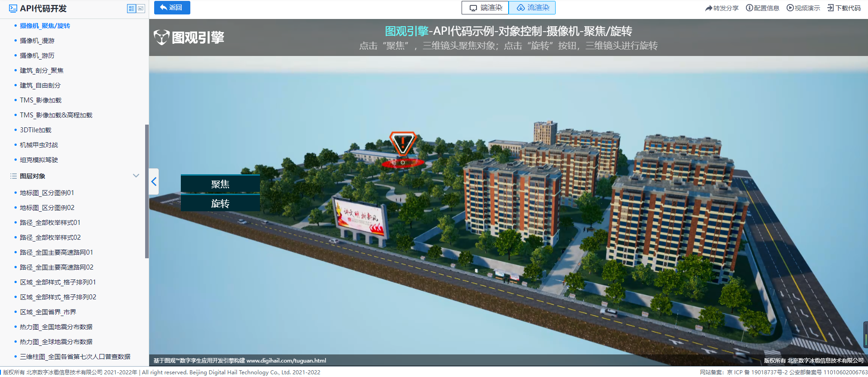Open 路径_全国主要高速路网01 example
The image size is (868, 377).
pos(57,252)
